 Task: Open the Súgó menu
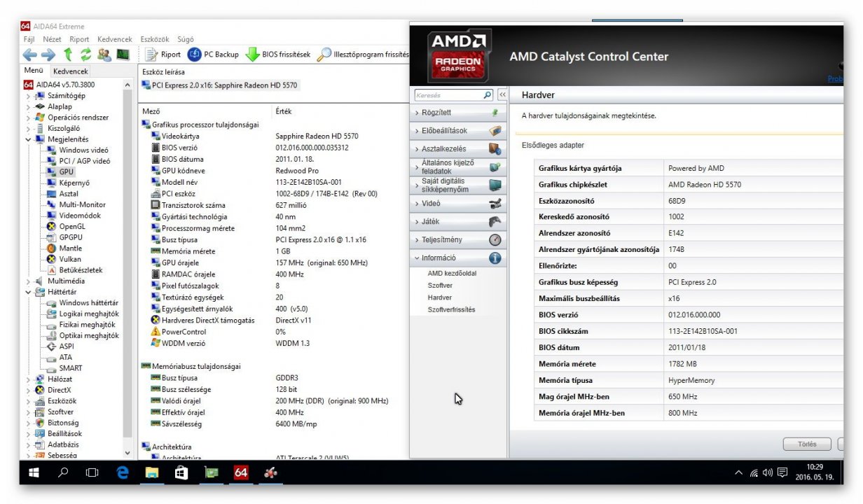point(186,39)
